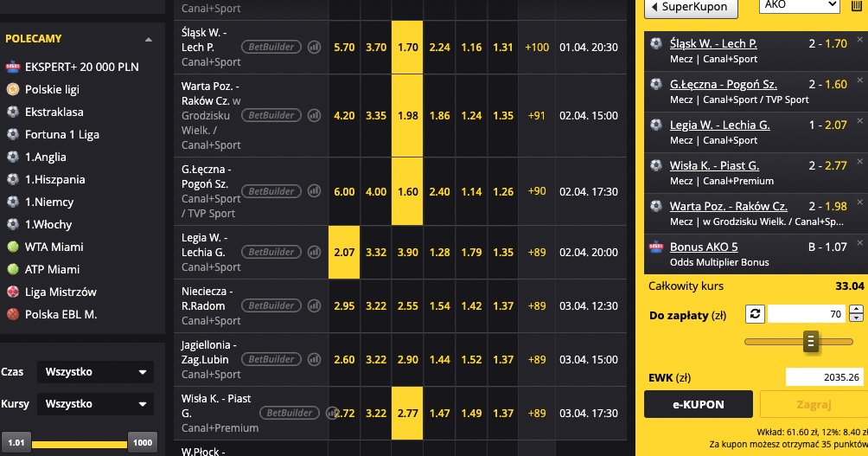868x456 pixels.
Task: Click BetBuilder badge for Jagiellonia - Zag.Lubin
Action: [x=269, y=359]
